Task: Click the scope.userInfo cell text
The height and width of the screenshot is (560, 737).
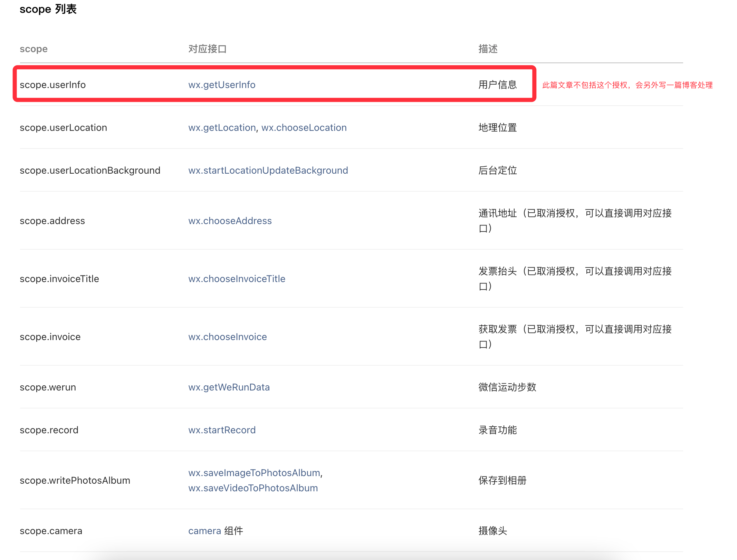Action: tap(52, 85)
